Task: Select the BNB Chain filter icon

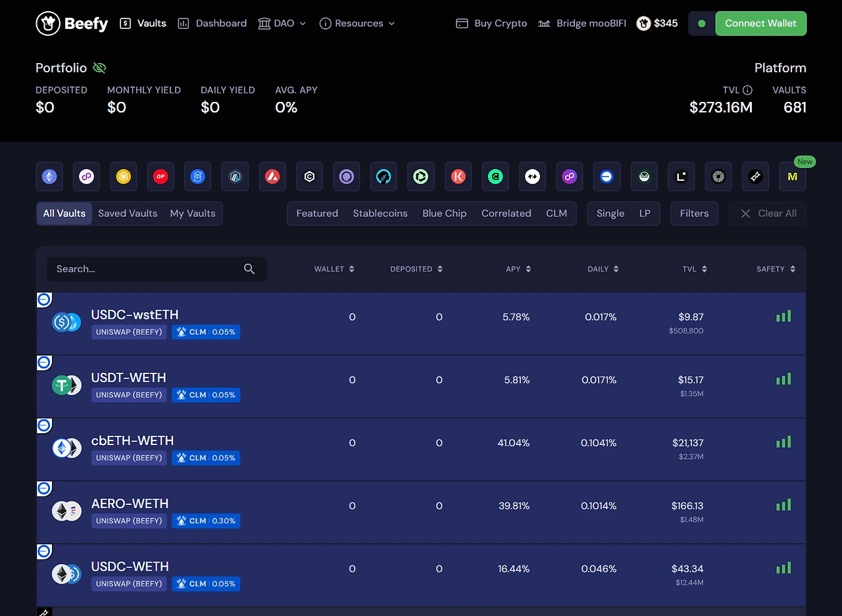Action: (124, 176)
